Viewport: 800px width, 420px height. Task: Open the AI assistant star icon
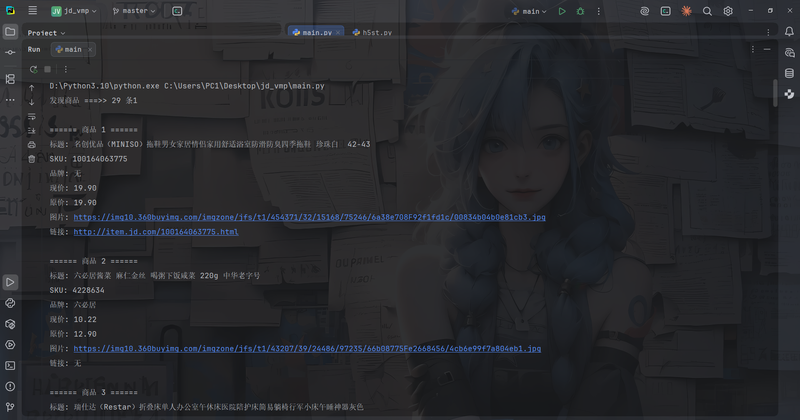click(x=687, y=11)
